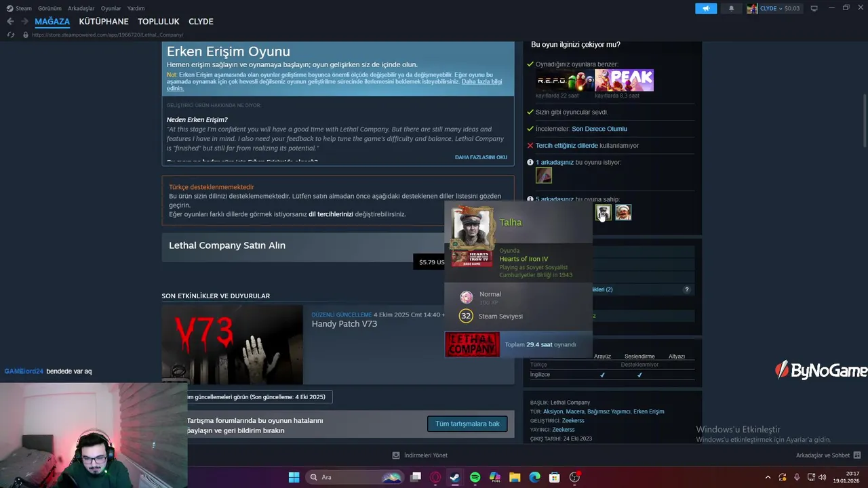Viewport: 868px width, 488px height.
Task: Open the Handy Patch V73 announcement title
Action: coord(344,324)
